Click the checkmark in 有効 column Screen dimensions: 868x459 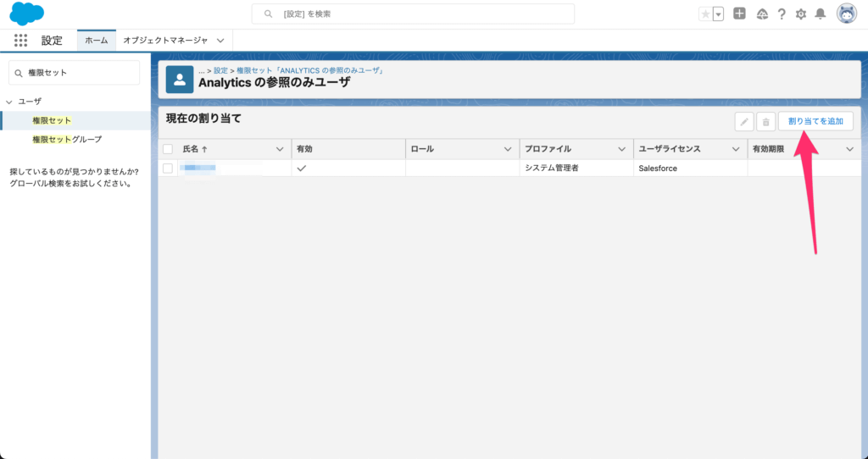(x=302, y=169)
